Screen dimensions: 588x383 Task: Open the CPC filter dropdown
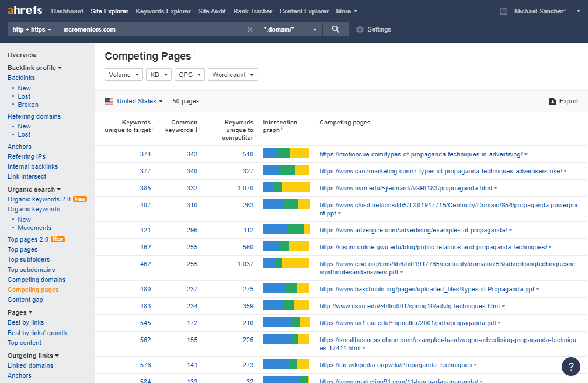tap(190, 75)
